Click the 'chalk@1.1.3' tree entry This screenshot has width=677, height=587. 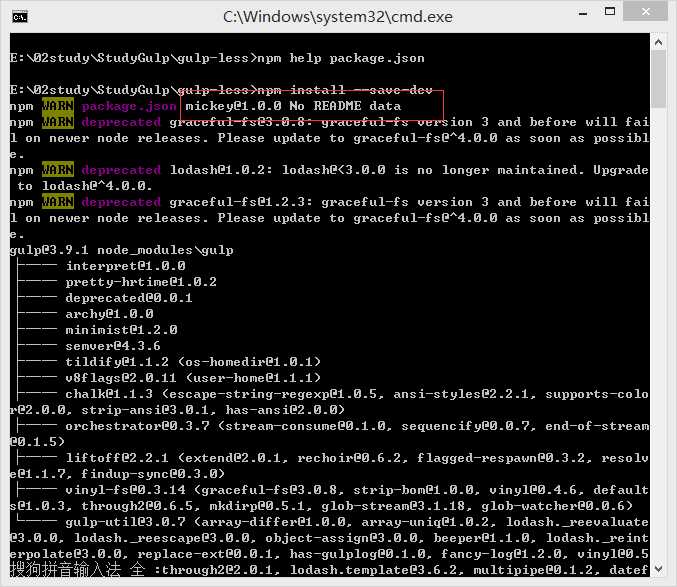(x=109, y=394)
